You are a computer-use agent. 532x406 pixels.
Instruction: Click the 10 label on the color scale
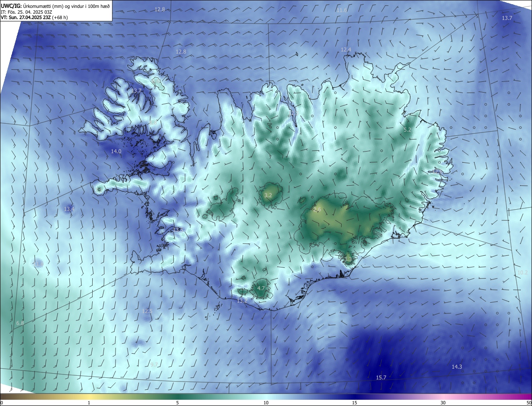pyautogui.click(x=266, y=403)
